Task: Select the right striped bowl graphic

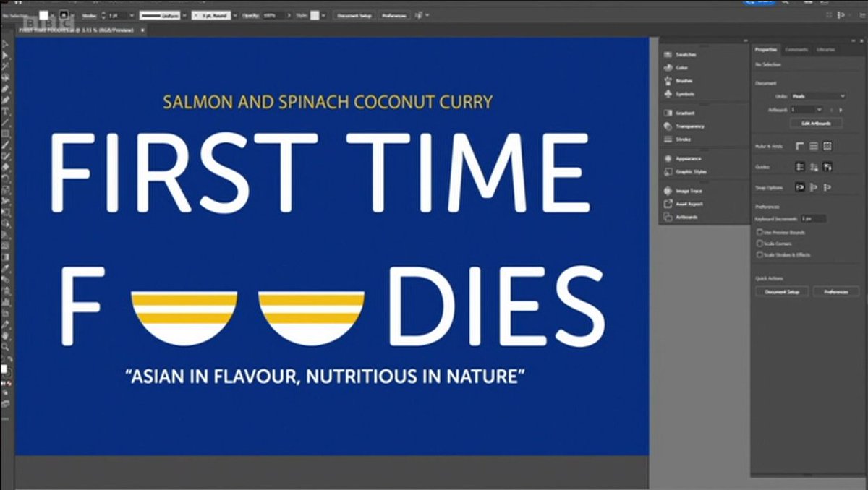Action: 312,318
